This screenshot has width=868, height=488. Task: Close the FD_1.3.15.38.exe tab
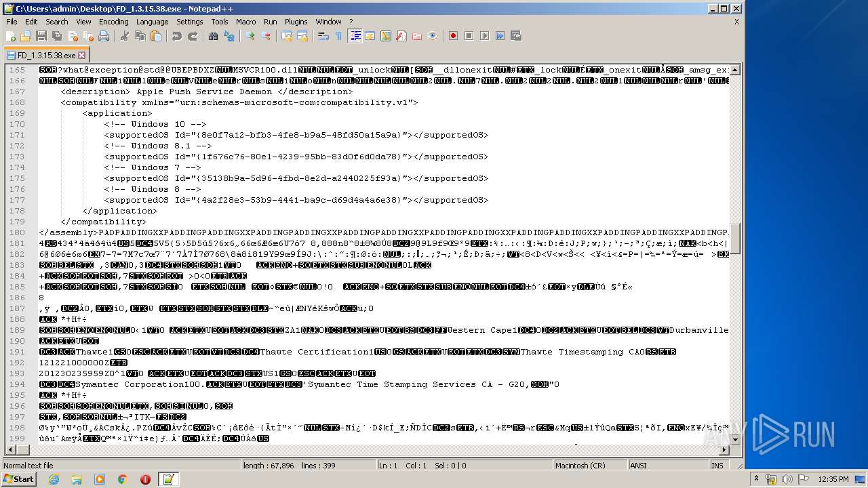(x=82, y=56)
